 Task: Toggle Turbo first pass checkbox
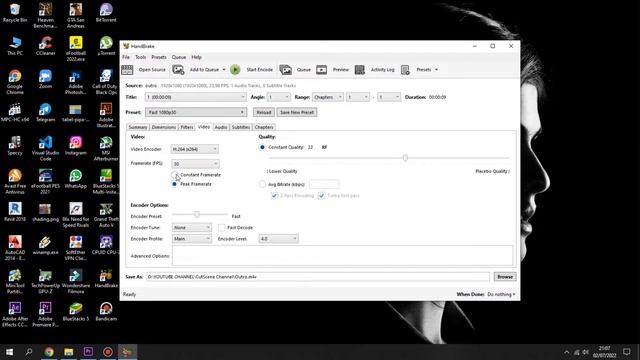click(322, 196)
